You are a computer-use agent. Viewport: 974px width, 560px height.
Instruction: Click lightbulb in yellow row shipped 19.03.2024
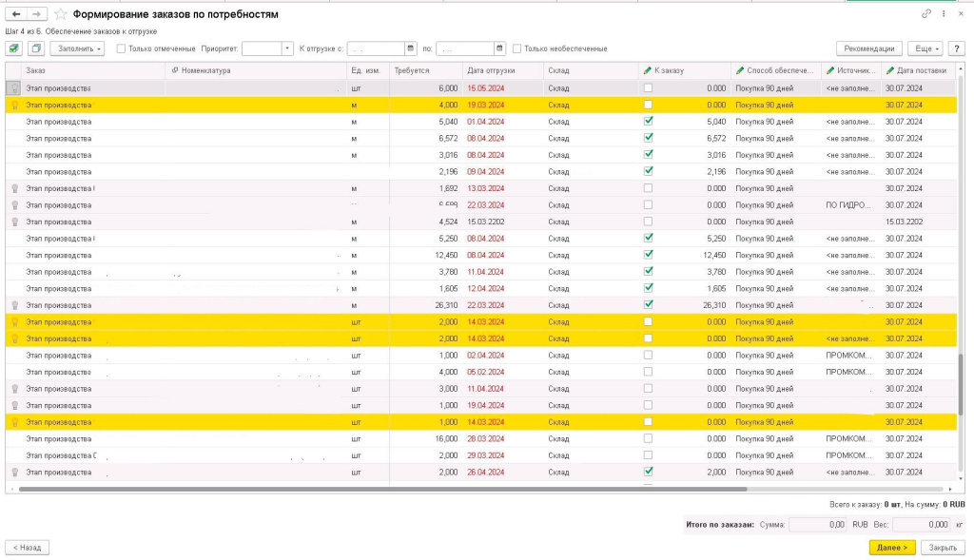[15, 105]
